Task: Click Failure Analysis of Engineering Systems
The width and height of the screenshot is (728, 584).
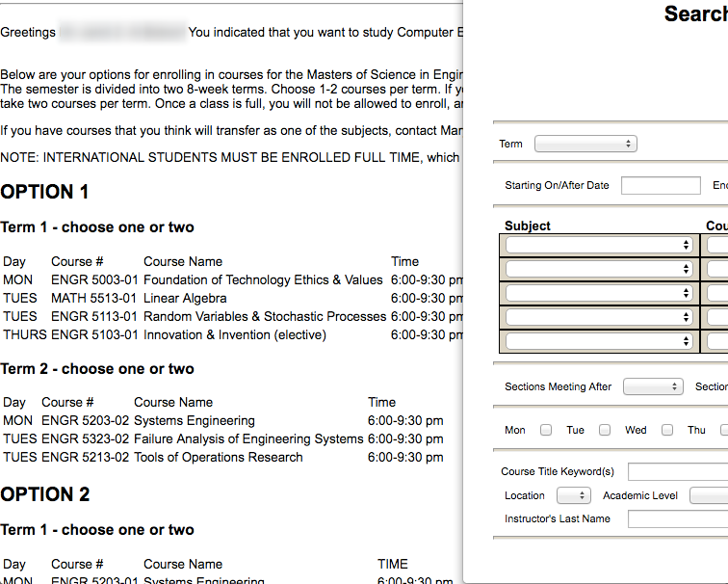Action: [248, 439]
